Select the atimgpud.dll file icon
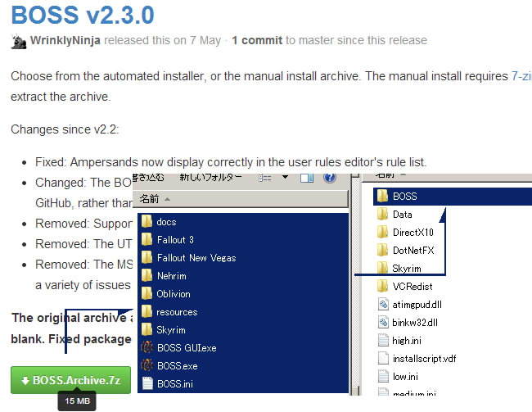The height and width of the screenshot is (412, 532). click(383, 304)
